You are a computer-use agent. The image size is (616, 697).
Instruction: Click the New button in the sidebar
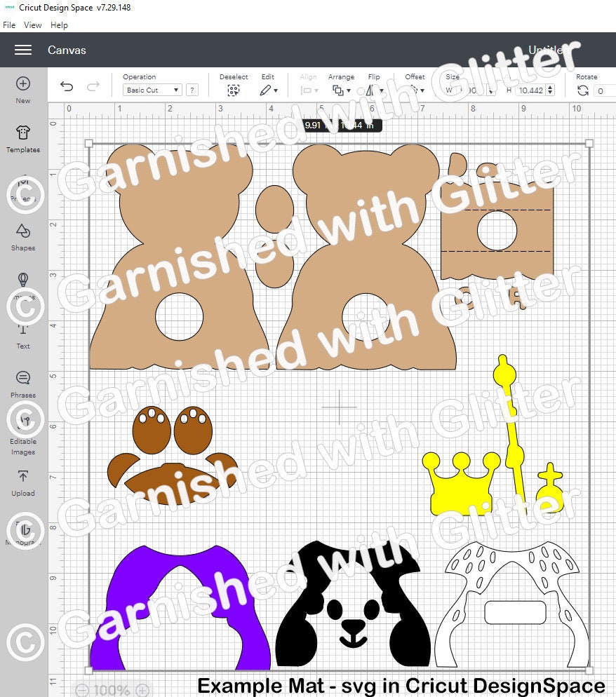[x=23, y=85]
